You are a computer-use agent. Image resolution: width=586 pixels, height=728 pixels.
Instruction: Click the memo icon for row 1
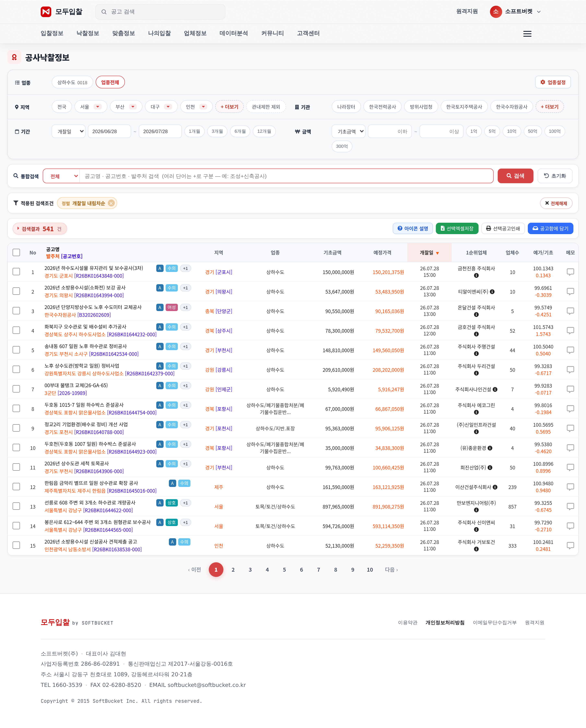coord(570,272)
